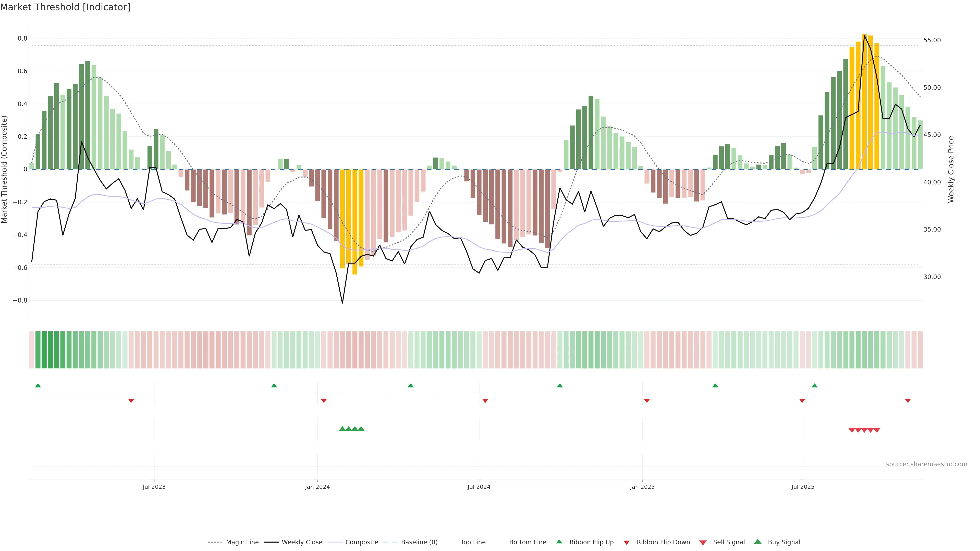Image resolution: width=980 pixels, height=551 pixels.
Task: Click the source: sharemaestro.com text
Action: tap(926, 464)
